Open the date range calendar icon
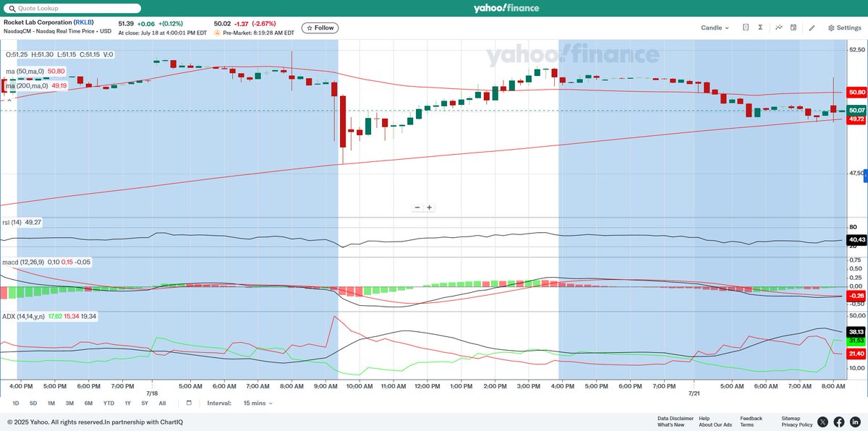 point(189,403)
